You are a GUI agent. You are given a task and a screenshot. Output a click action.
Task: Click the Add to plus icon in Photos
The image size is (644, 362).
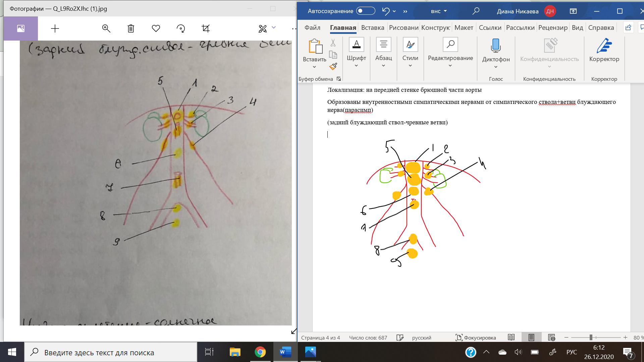[55, 28]
